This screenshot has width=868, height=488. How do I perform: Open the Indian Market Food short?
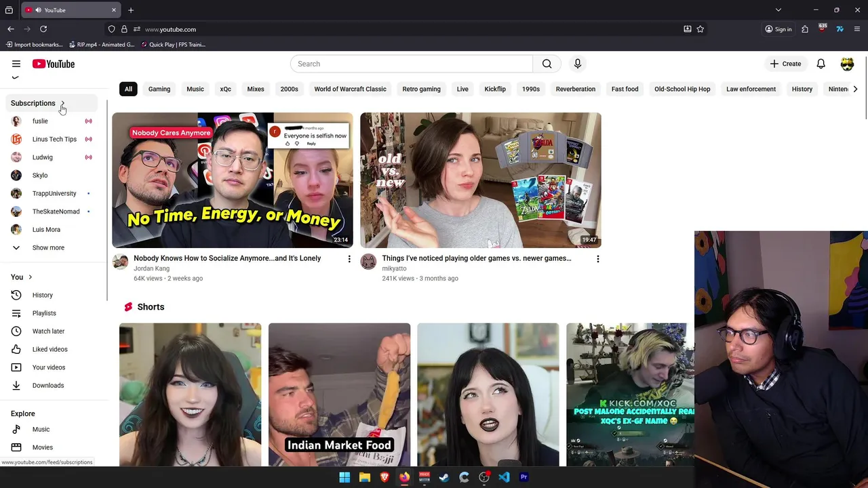click(339, 395)
